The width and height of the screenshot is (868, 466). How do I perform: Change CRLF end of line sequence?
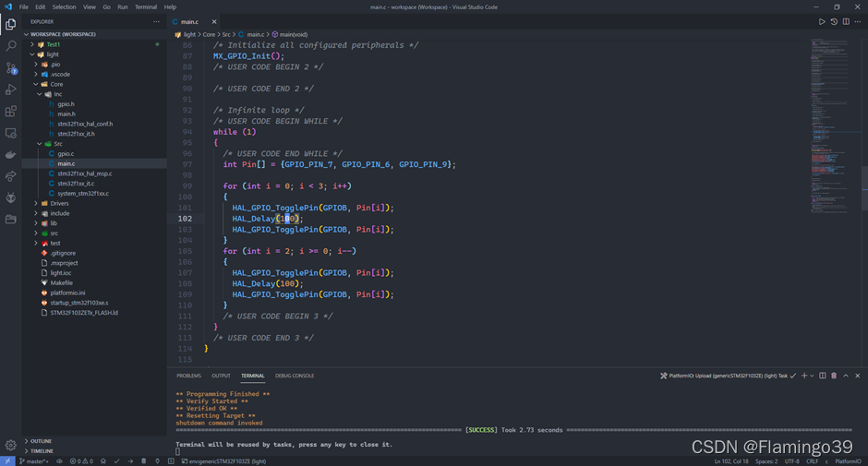[812, 461]
